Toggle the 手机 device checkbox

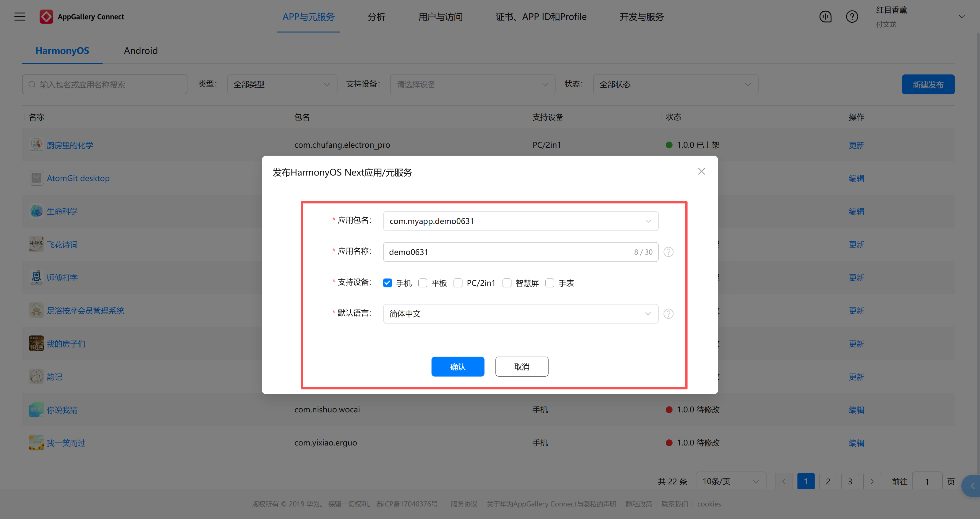[387, 283]
